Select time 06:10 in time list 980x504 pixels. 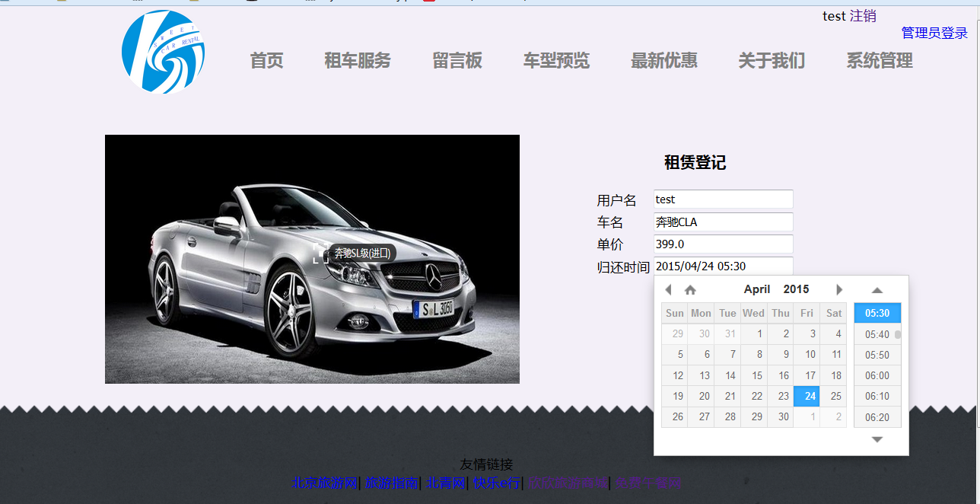click(877, 396)
